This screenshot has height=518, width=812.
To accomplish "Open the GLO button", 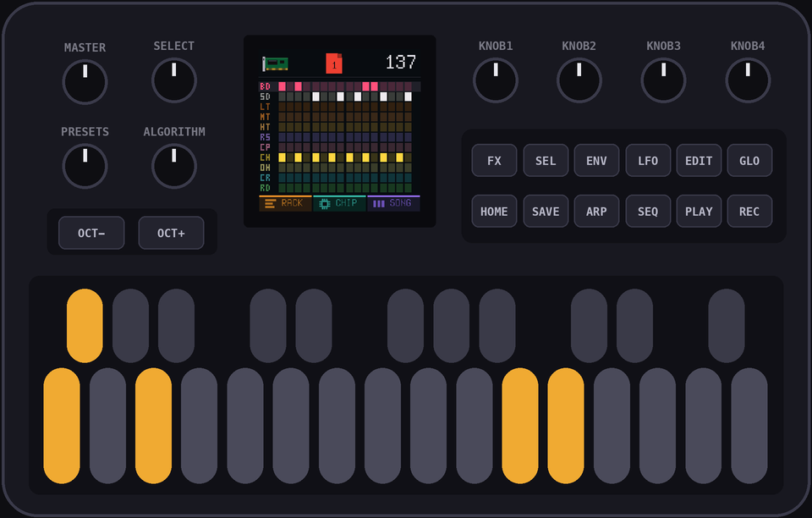I will [x=749, y=161].
